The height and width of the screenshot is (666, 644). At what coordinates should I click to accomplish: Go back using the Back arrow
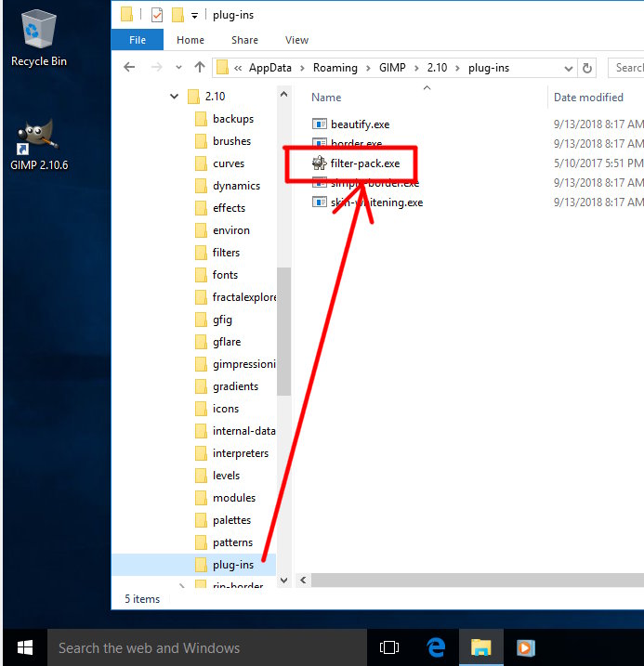129,67
